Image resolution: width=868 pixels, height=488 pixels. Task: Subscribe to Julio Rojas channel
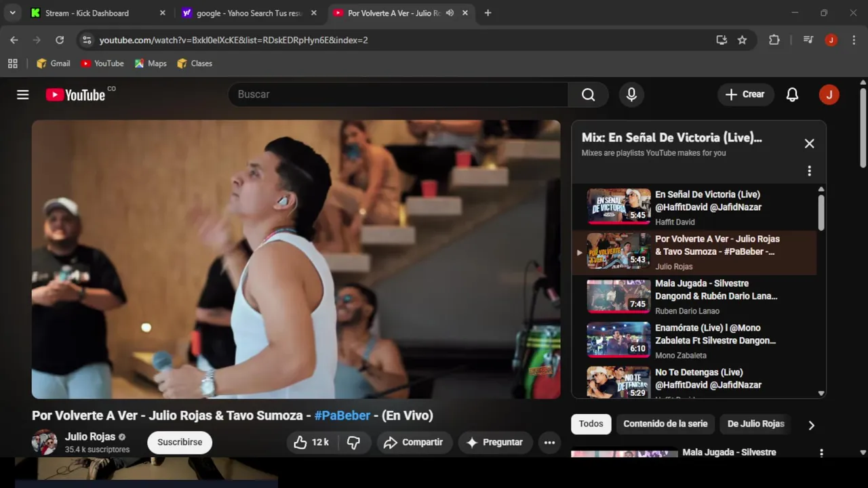point(180,443)
